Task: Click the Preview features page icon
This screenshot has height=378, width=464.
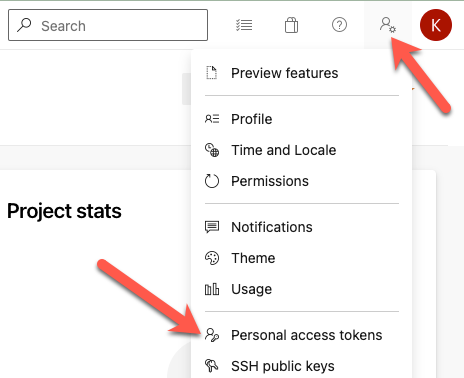Action: (x=211, y=73)
